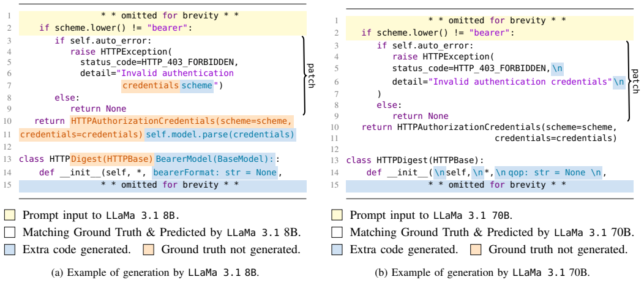This screenshot has height=282, width=644.
Task: Click the blue 'bearerFormat: str = None' text
Action: coord(214,173)
